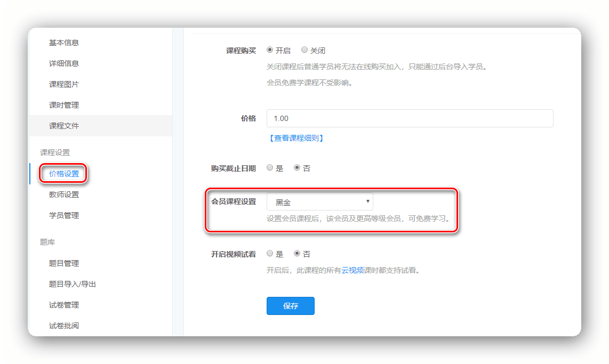Open 试卷批阅 in the sidebar
The image size is (609, 364).
[x=64, y=326]
